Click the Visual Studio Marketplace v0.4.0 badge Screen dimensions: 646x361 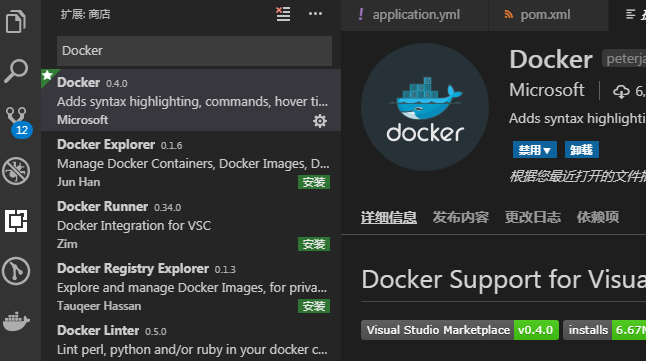(x=460, y=330)
